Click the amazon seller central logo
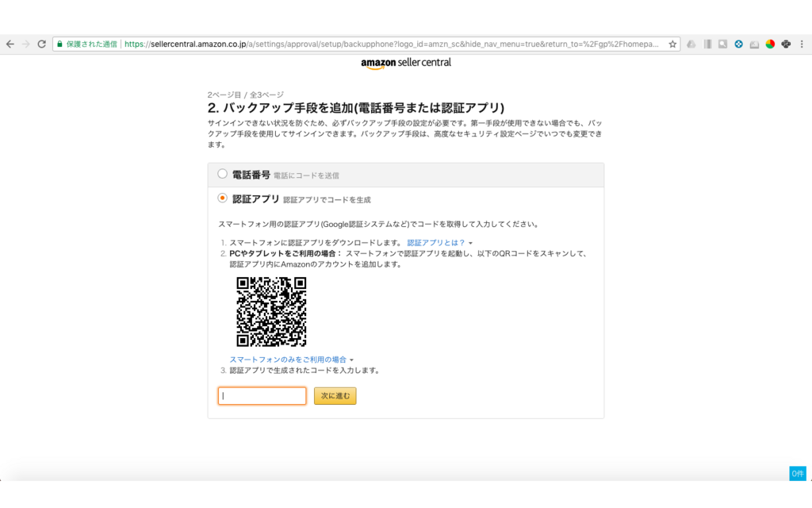Screen dimensions: 812x508 click(406, 63)
